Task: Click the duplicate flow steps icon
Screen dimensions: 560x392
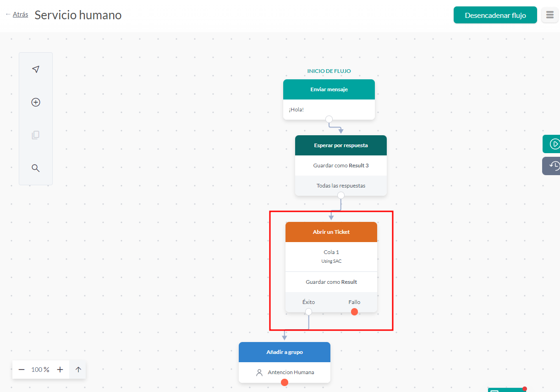Action: (x=35, y=135)
